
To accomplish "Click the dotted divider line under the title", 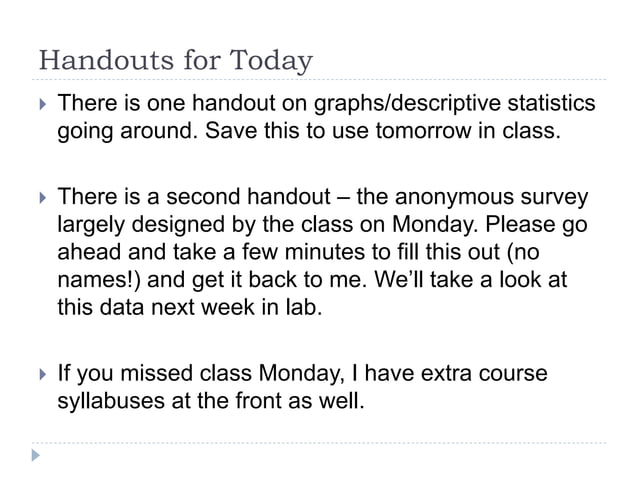I will click(x=319, y=79).
